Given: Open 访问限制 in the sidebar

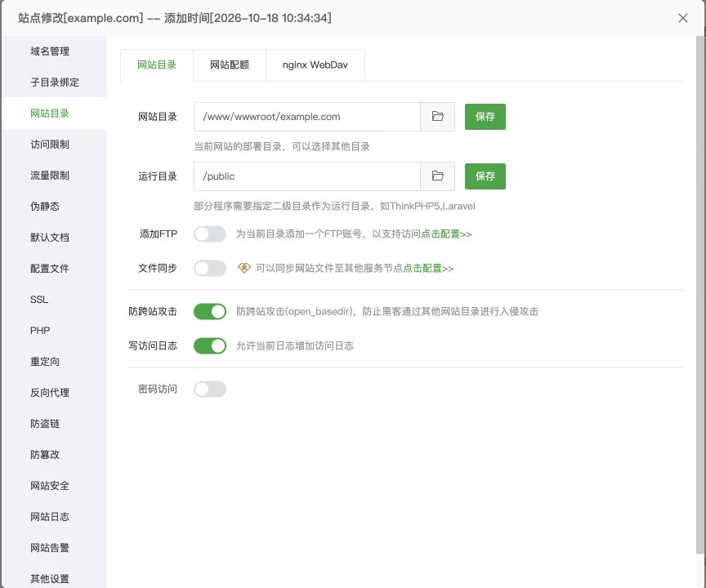Looking at the screenshot, I should [54, 144].
